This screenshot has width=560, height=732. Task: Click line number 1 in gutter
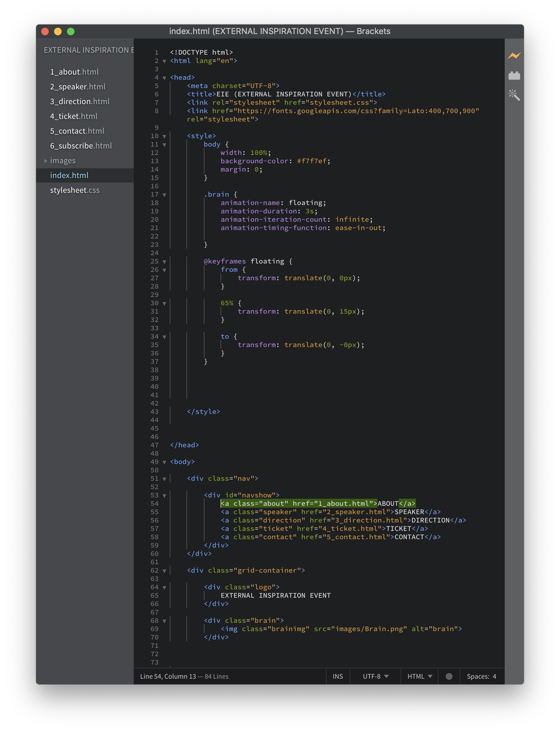(x=156, y=52)
